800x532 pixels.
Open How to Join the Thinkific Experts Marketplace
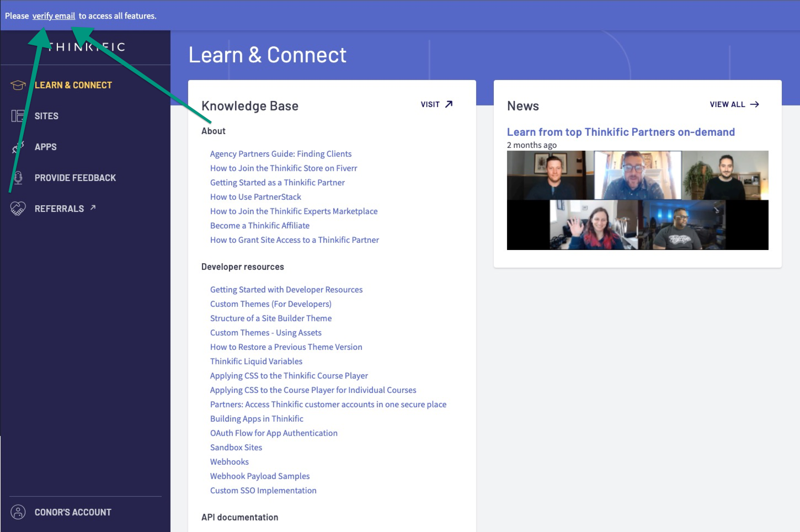(294, 211)
